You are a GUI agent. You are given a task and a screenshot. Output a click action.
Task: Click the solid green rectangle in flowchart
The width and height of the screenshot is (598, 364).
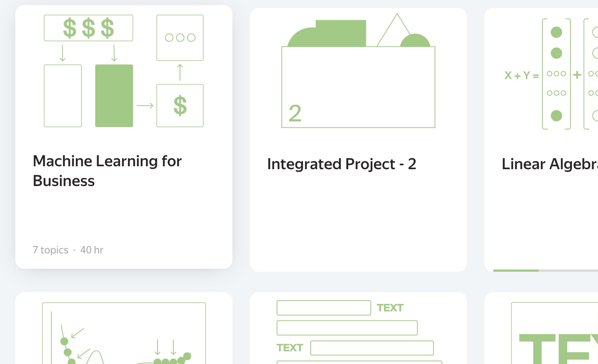tap(114, 96)
